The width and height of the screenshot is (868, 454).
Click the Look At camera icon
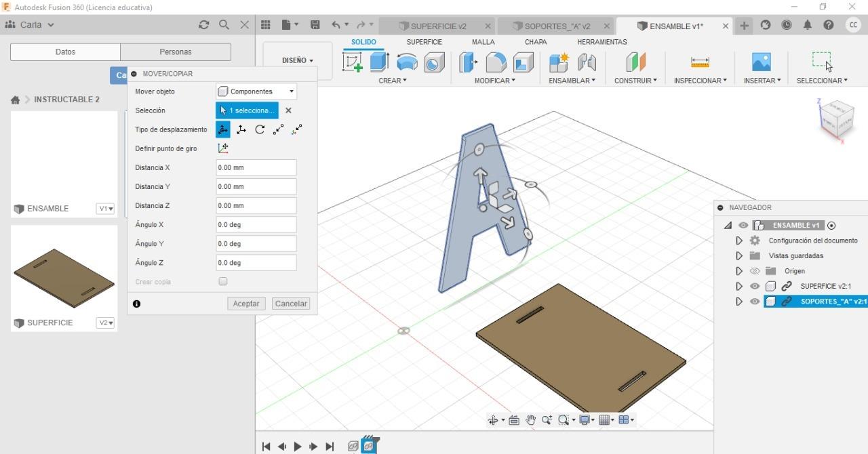[514, 420]
